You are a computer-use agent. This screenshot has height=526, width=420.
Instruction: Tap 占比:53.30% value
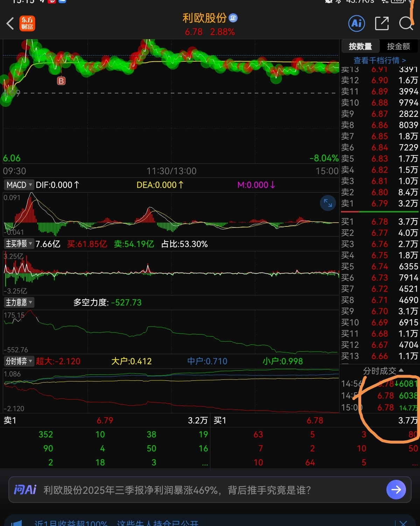pos(184,244)
